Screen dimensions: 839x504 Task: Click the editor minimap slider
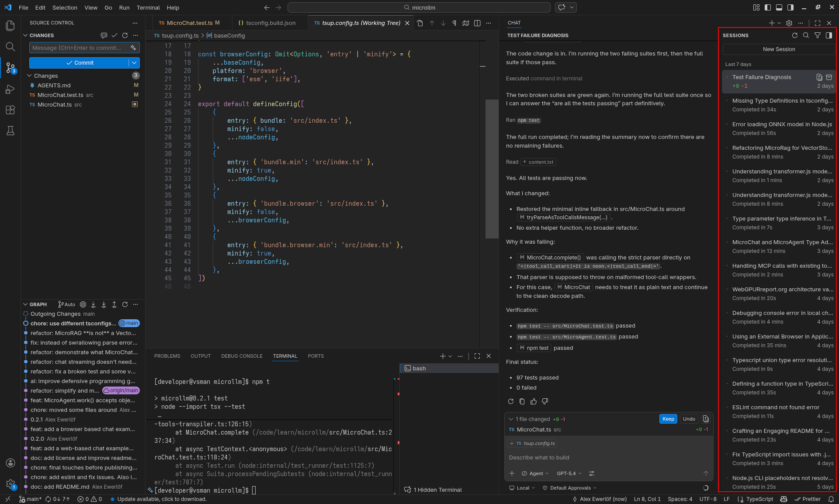[x=492, y=169]
